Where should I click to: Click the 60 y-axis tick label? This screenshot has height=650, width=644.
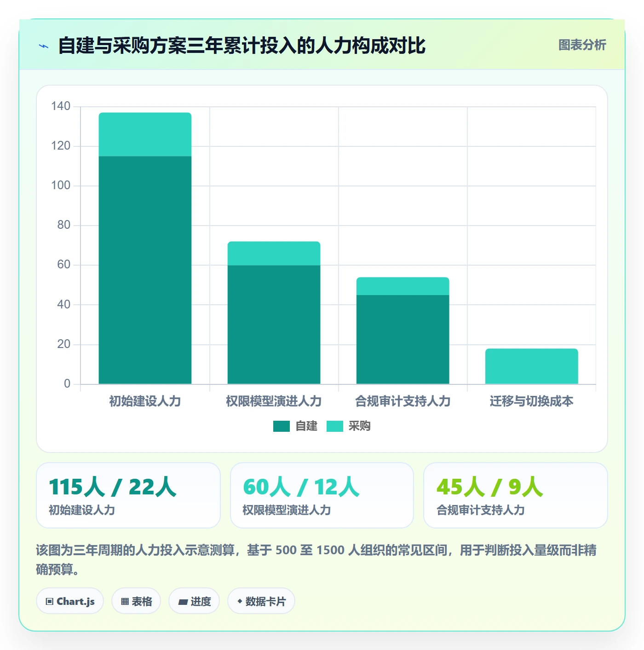(64, 265)
